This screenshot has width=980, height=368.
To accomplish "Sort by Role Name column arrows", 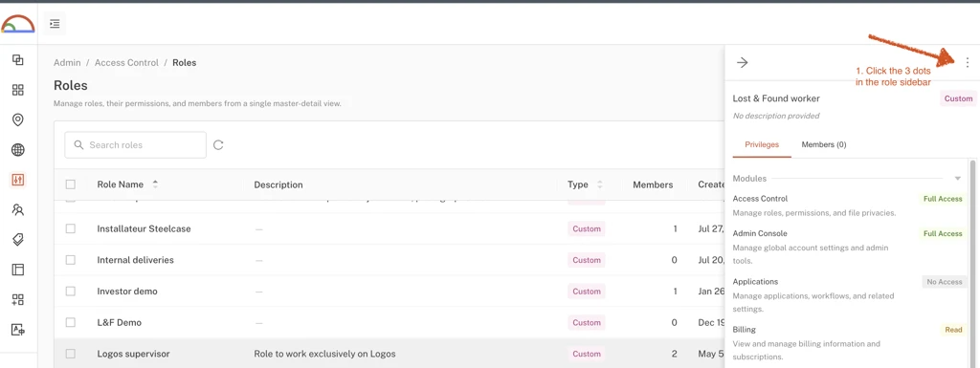I will (155, 184).
